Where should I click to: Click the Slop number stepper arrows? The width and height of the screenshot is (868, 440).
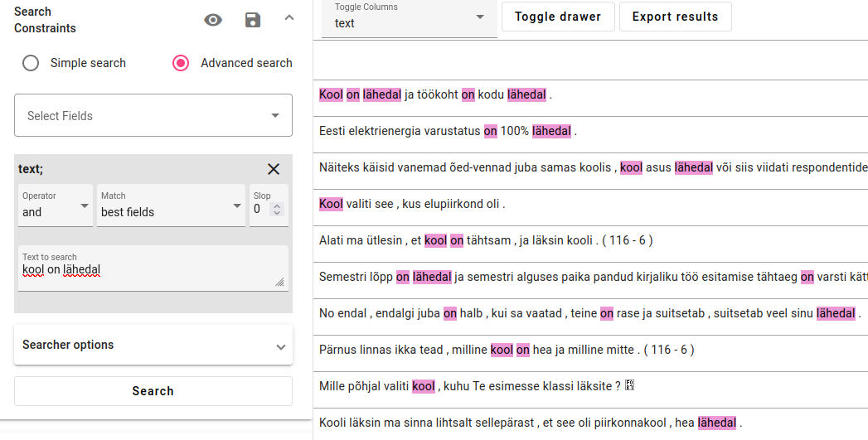point(278,209)
